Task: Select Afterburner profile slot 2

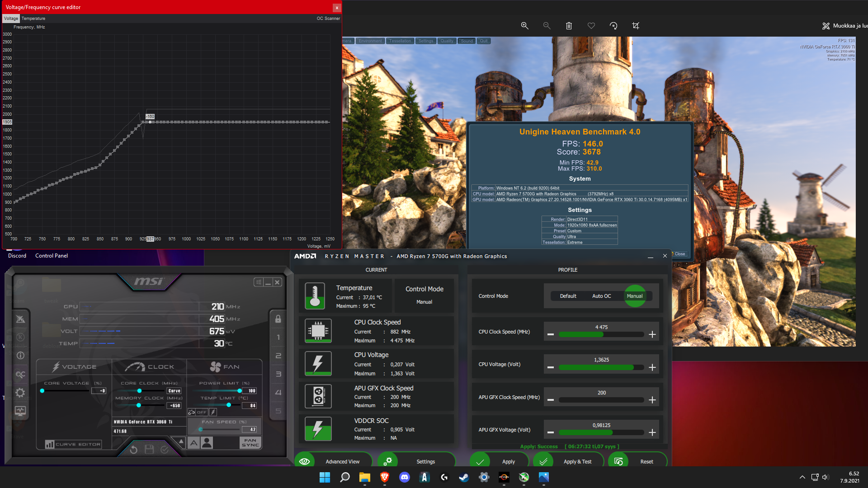Action: pyautogui.click(x=278, y=356)
